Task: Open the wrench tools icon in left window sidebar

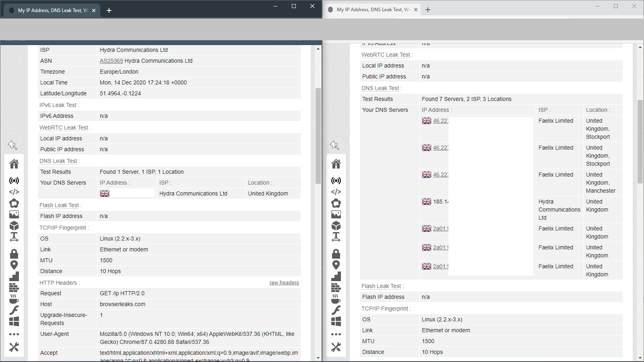Action: pyautogui.click(x=14, y=347)
